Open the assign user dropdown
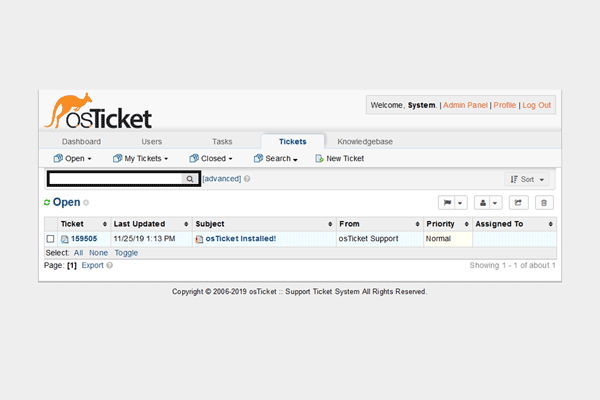The width and height of the screenshot is (600, 400). pos(487,202)
